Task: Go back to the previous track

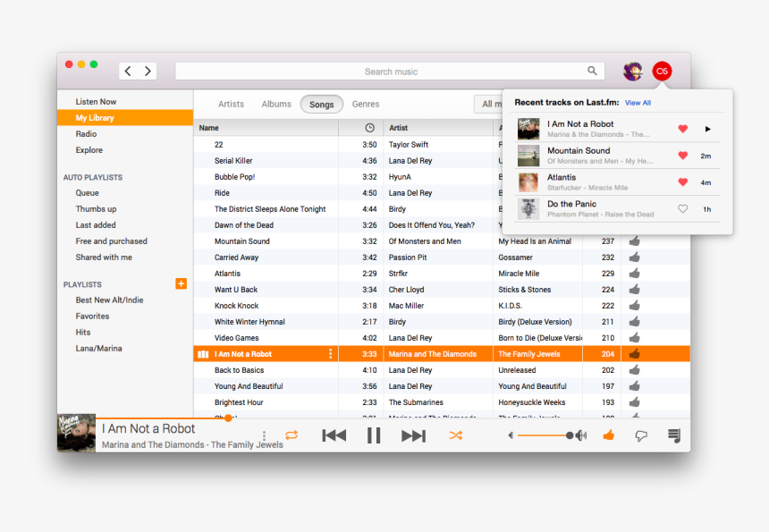Action: coord(334,435)
